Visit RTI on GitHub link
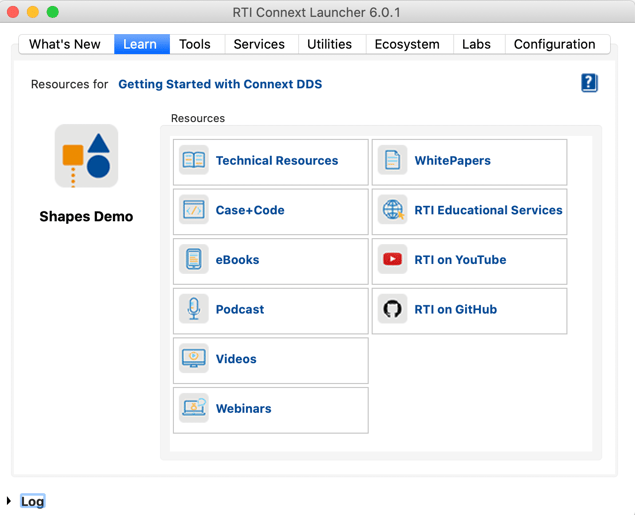 point(456,309)
